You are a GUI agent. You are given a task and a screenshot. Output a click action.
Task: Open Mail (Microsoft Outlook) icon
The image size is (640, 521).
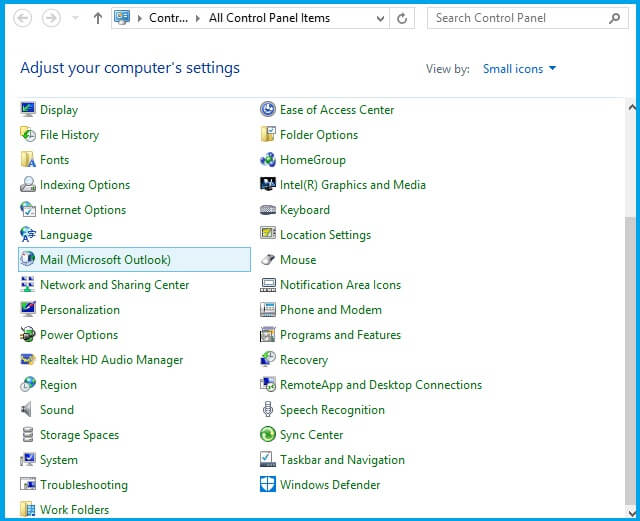[28, 259]
